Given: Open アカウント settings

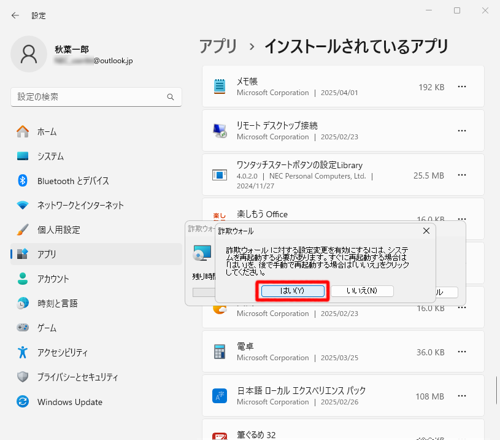Looking at the screenshot, I should 96,279.
